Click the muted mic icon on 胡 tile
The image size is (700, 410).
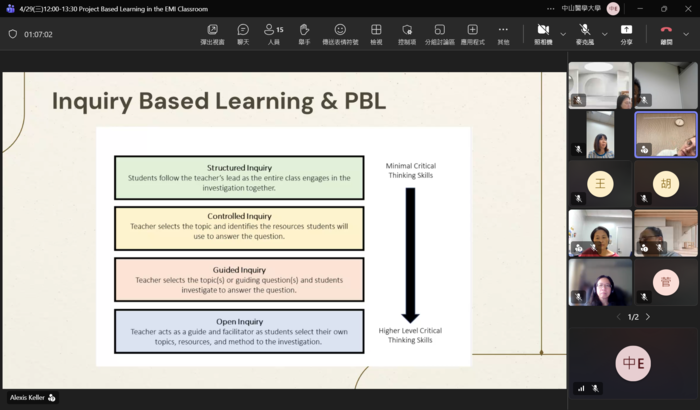tap(644, 198)
